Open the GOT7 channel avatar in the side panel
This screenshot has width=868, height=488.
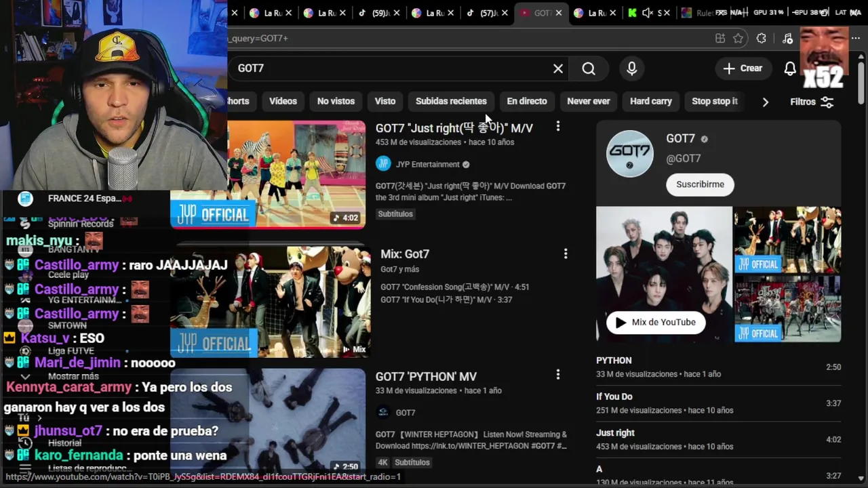[x=630, y=154]
